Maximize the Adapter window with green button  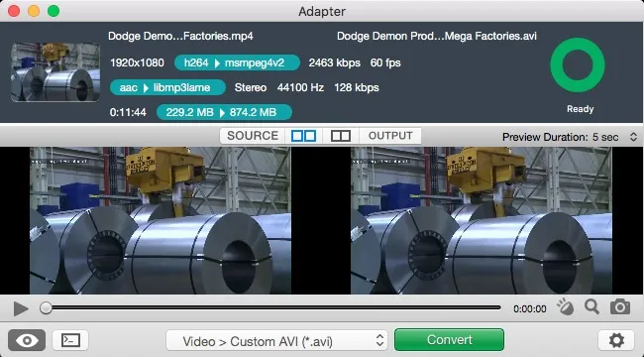(54, 11)
